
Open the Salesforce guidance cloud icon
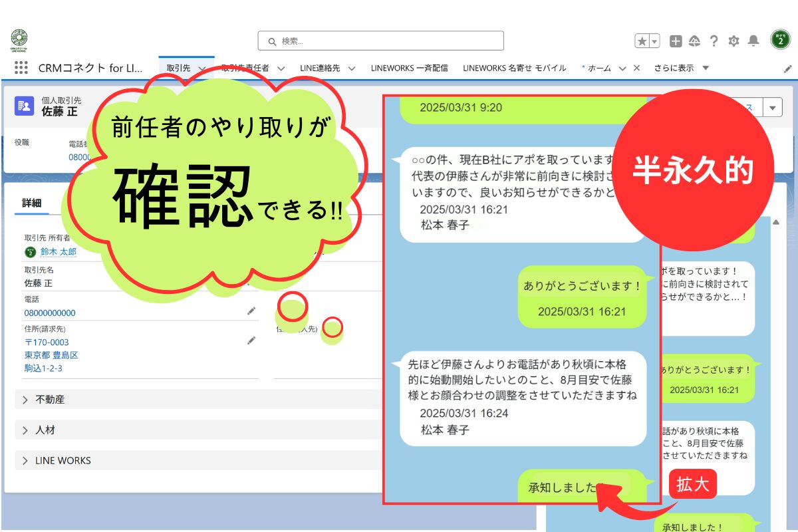click(x=694, y=41)
